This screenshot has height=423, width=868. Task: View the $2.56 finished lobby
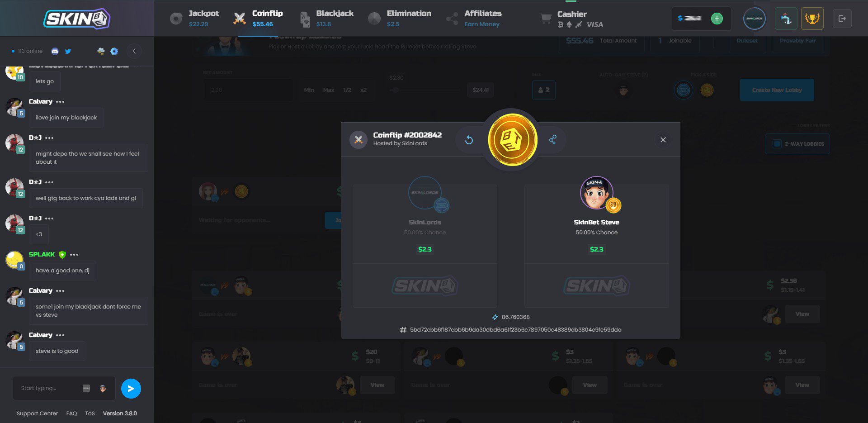click(802, 314)
